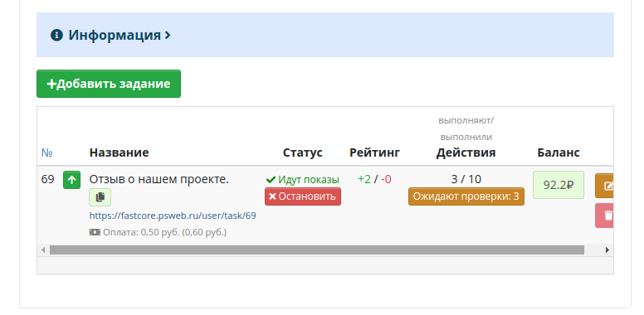Click the 3 / 10 actions count

(466, 179)
